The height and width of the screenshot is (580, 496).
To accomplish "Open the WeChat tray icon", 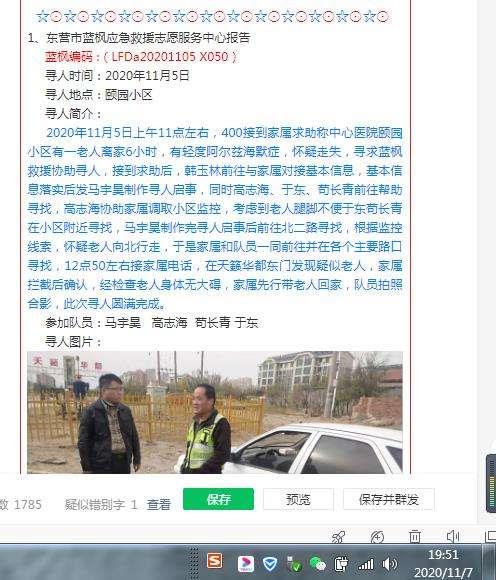I will coord(317,564).
